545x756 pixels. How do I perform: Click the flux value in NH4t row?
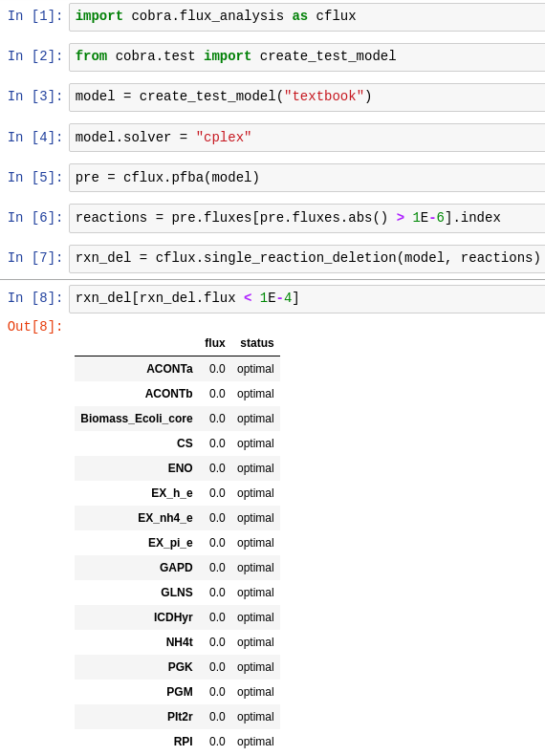point(217,642)
